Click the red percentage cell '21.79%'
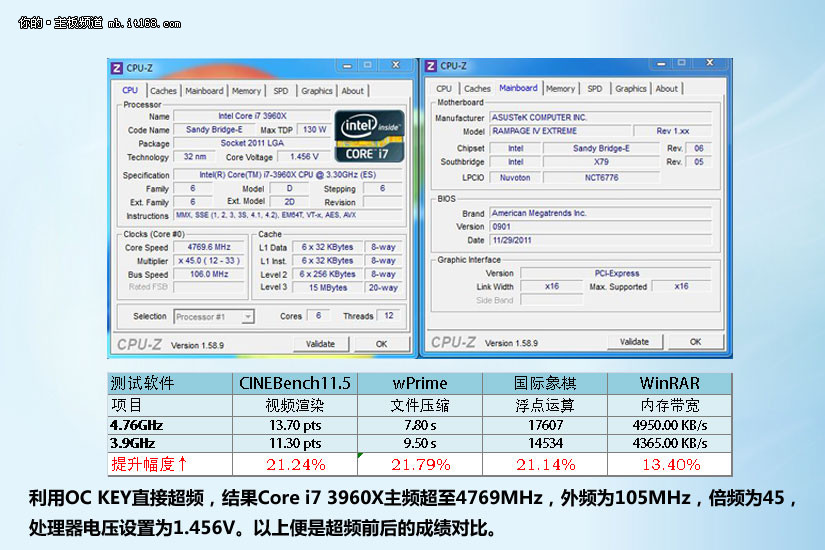Viewport: 825px width, 550px height. [x=420, y=465]
